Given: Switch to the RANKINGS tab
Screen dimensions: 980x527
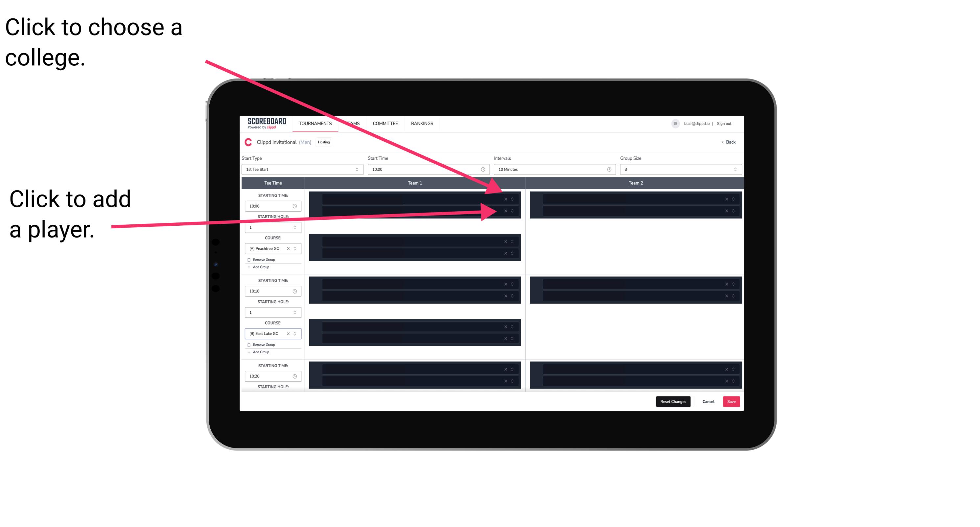Looking at the screenshot, I should [x=423, y=124].
